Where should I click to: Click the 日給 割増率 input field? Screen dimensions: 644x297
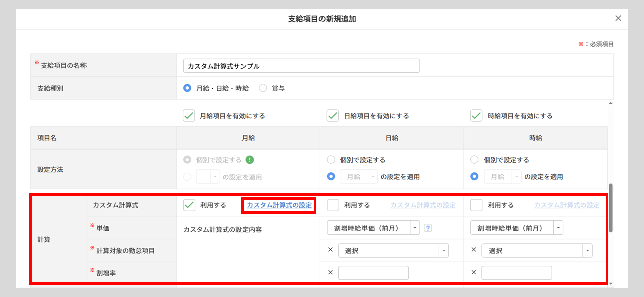coord(373,273)
